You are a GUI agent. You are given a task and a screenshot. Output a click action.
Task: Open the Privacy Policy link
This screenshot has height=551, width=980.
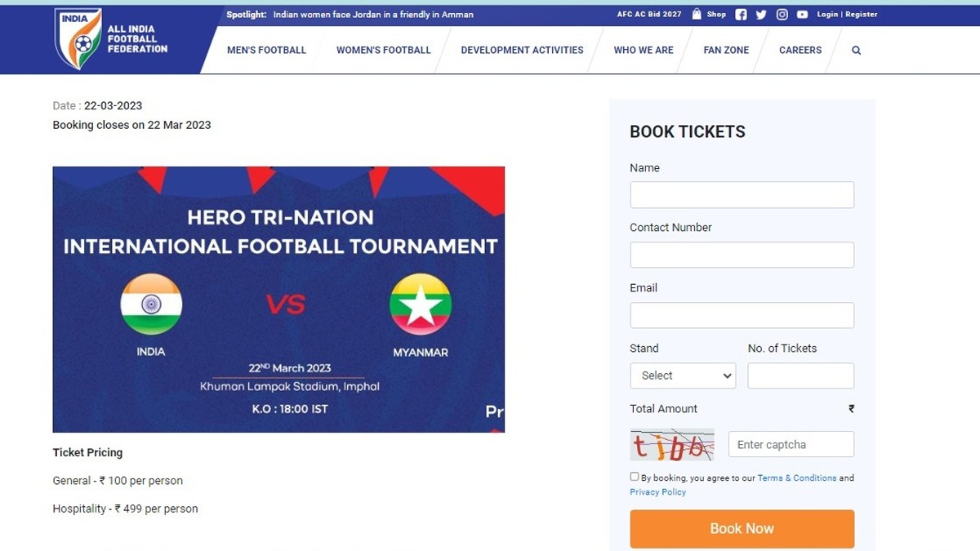coord(657,492)
